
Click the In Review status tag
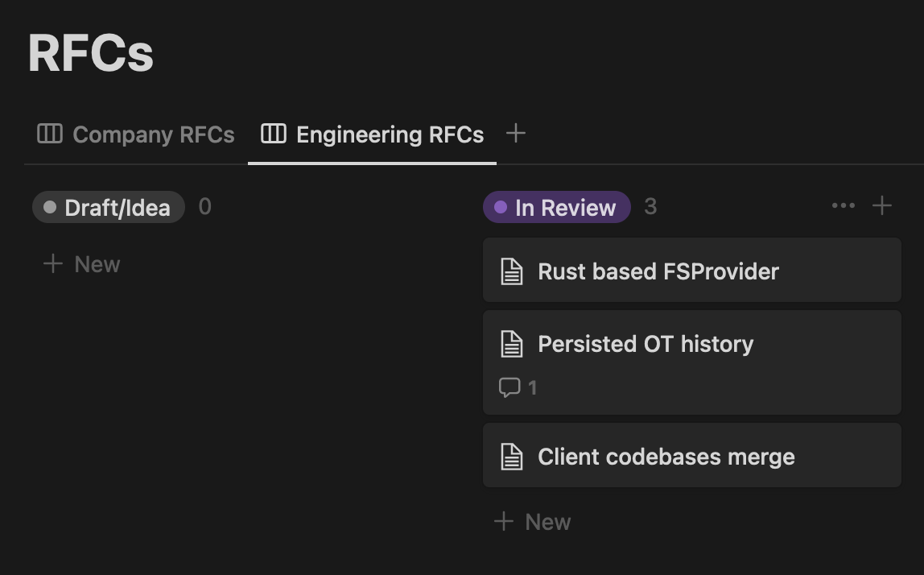click(557, 208)
